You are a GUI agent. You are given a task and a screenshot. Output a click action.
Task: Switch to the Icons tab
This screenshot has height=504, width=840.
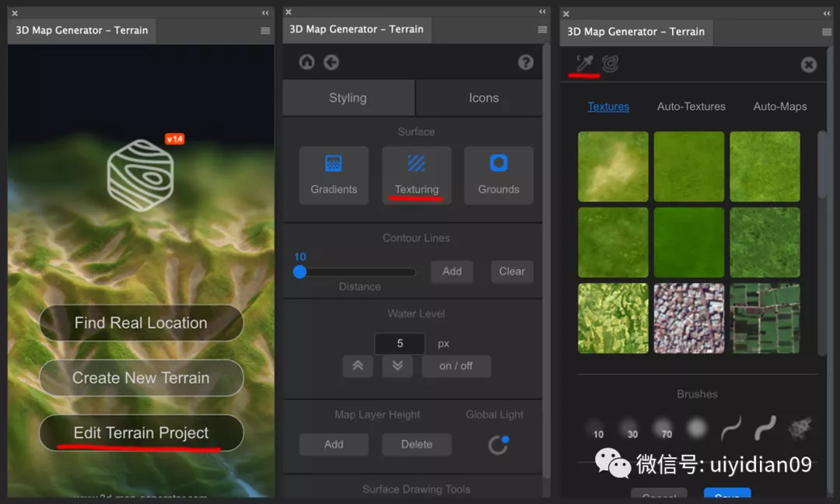point(484,98)
